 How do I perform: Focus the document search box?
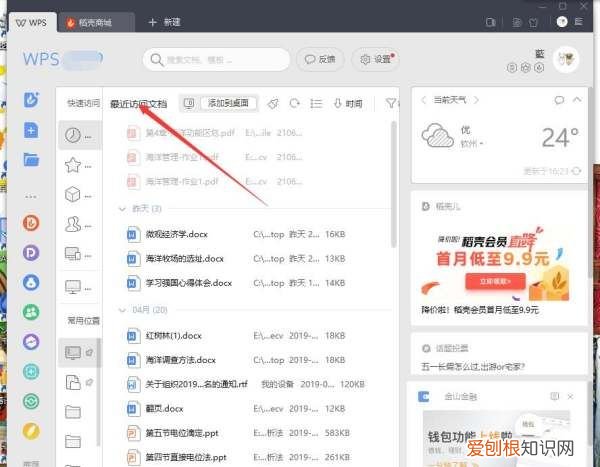tap(216, 59)
